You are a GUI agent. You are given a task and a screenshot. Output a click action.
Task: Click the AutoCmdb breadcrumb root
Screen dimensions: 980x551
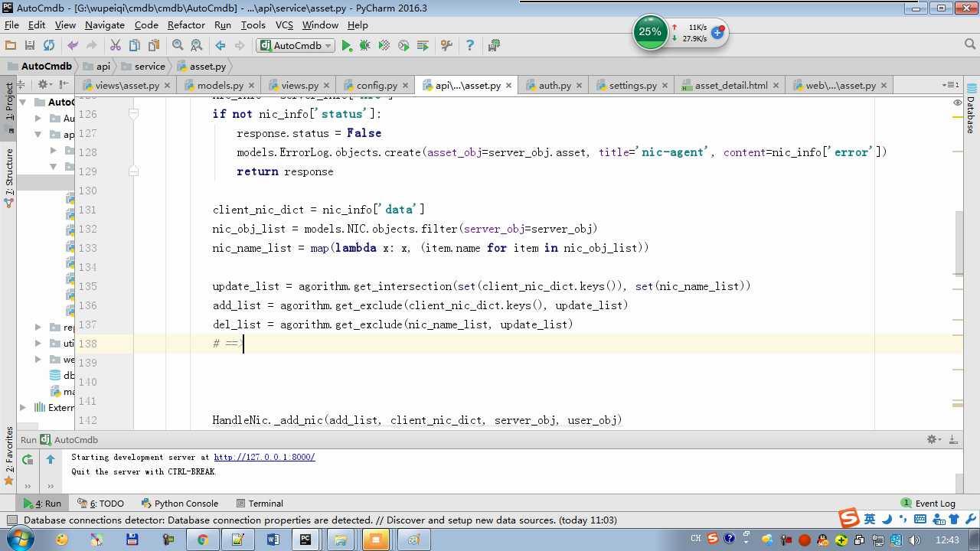39,66
